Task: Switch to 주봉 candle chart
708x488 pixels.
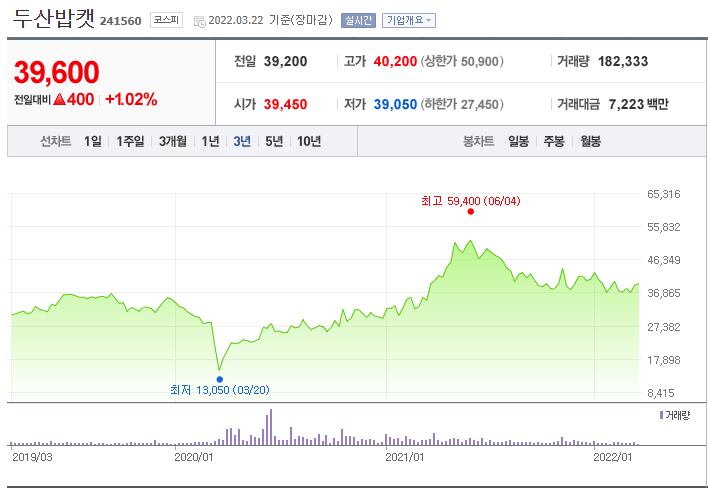Action: tap(554, 141)
